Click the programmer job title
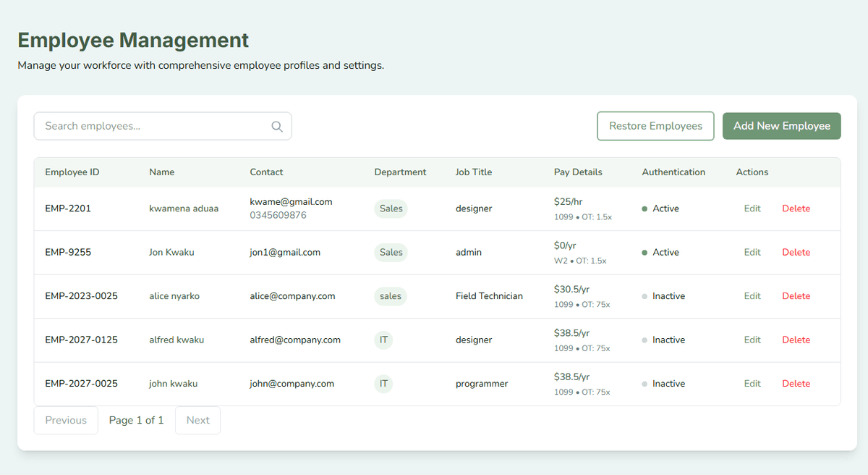Image resolution: width=868 pixels, height=475 pixels. pyautogui.click(x=482, y=384)
